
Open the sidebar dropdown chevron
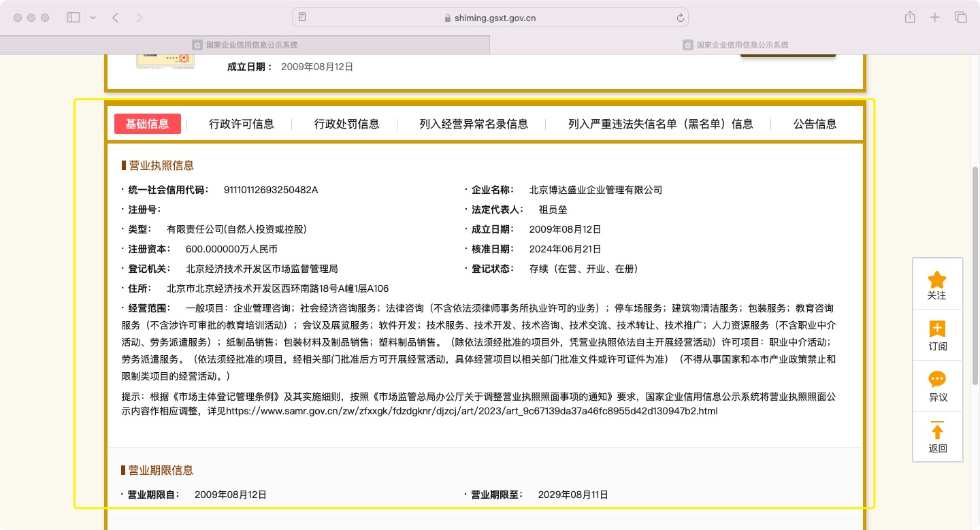[93, 18]
